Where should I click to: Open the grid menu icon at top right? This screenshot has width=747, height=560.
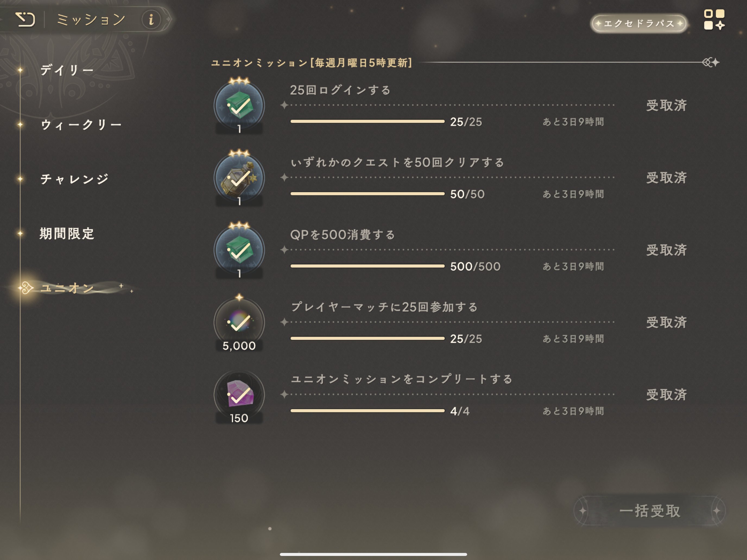(714, 20)
